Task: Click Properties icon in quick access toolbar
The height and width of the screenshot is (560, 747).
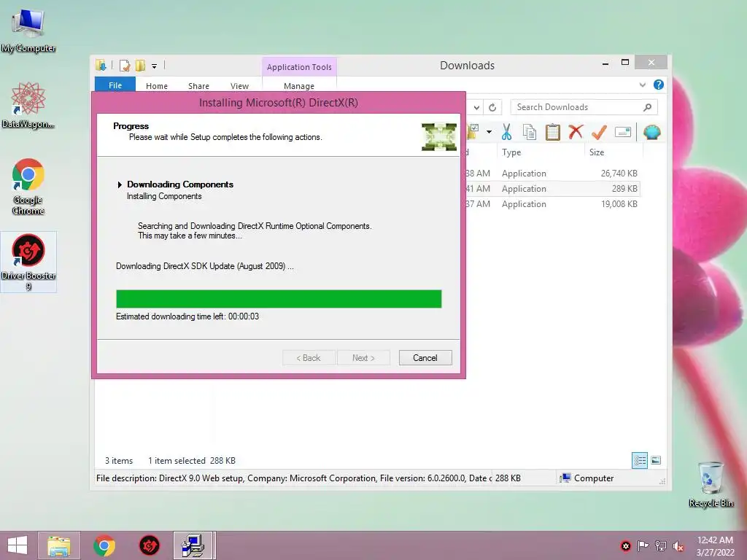Action: [125, 65]
